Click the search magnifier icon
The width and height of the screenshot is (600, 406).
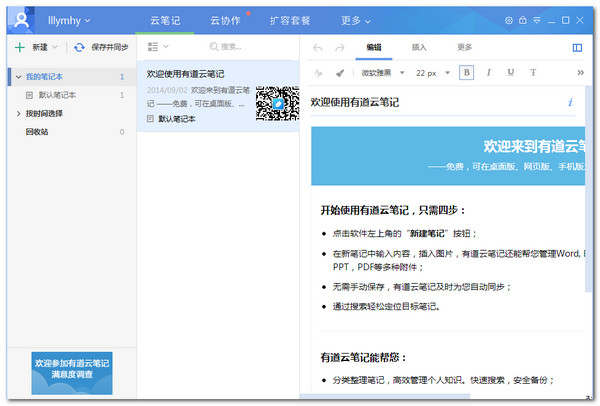click(x=214, y=47)
